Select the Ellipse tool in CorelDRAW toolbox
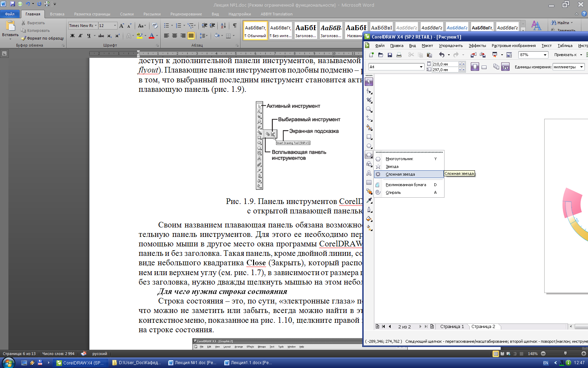 (x=369, y=146)
